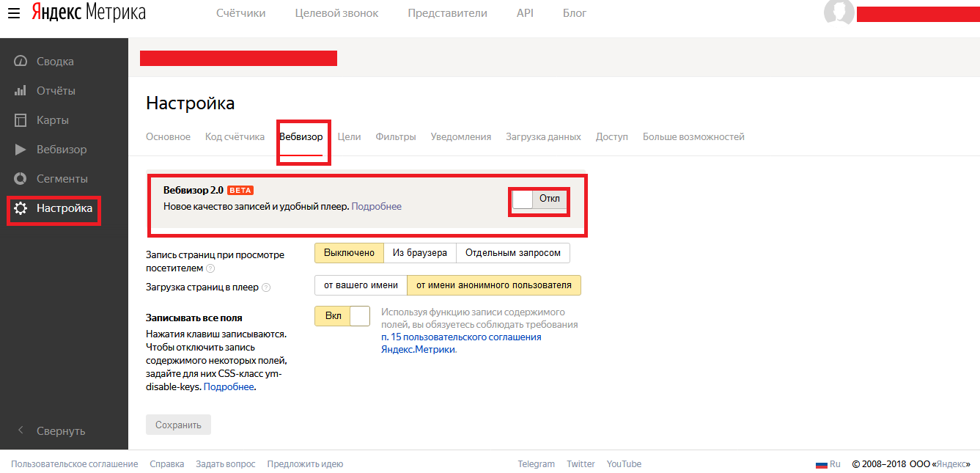Open Задать вопрос footer link

pyautogui.click(x=226, y=464)
